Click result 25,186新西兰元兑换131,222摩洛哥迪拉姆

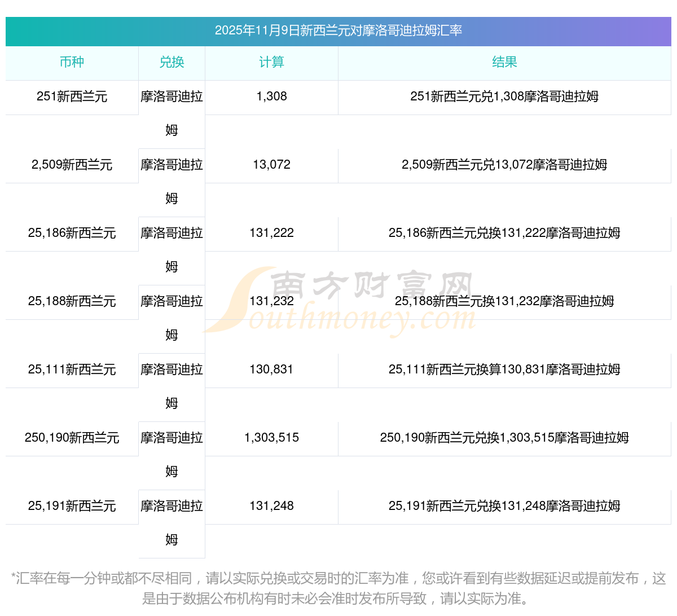504,233
